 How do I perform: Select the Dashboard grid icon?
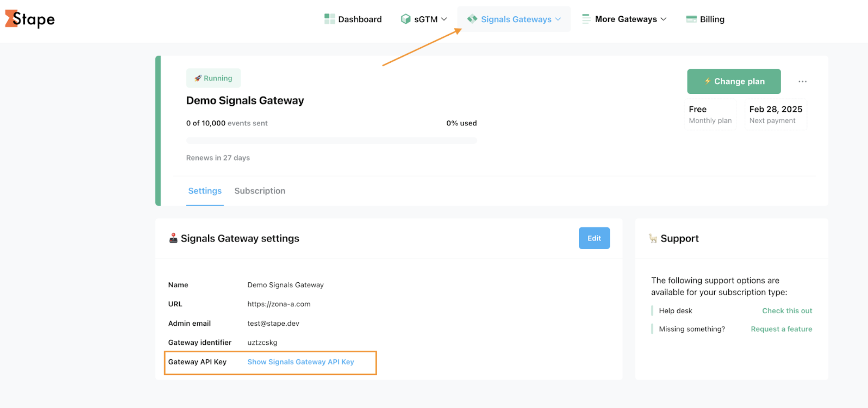point(329,19)
